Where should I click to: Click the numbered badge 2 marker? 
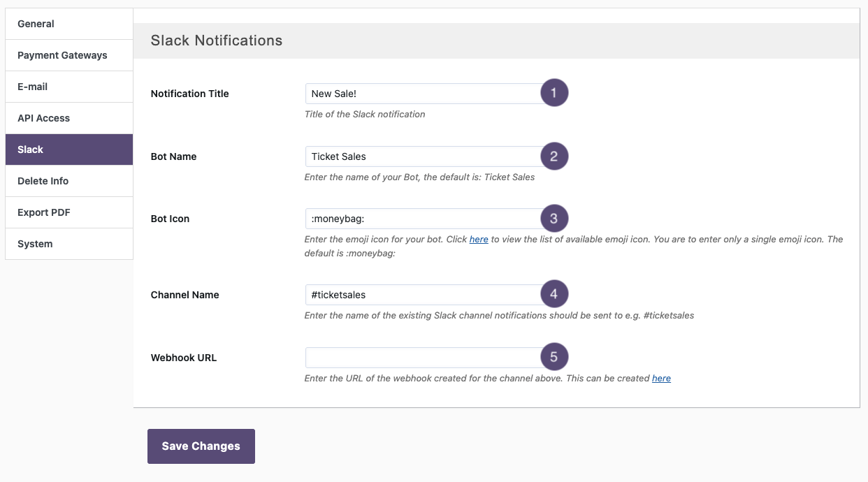coord(554,156)
